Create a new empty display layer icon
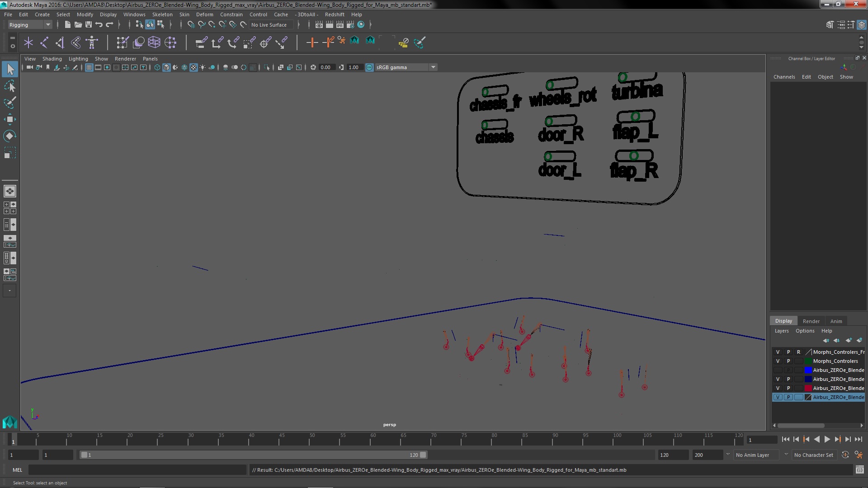Screen dimensions: 868x488 (849, 340)
